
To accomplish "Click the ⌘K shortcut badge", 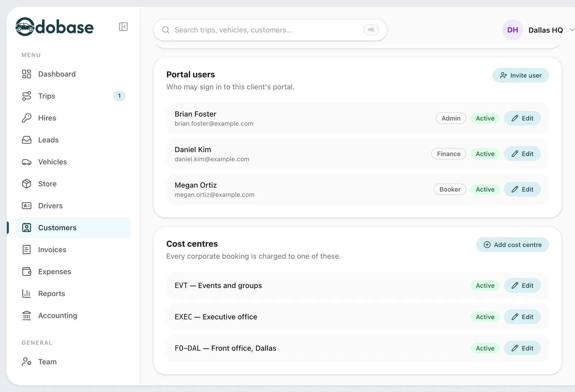I will (x=371, y=30).
